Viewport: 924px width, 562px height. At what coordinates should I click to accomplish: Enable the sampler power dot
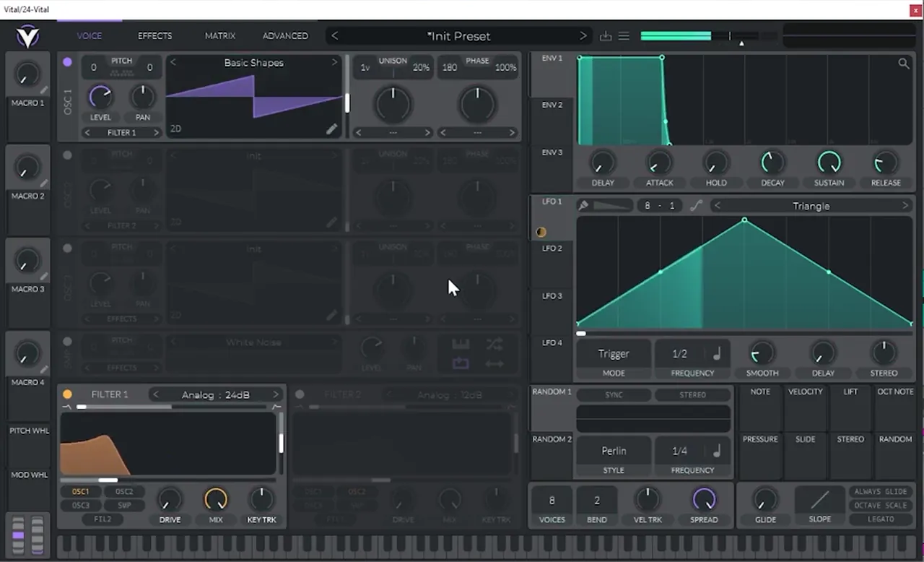click(67, 342)
